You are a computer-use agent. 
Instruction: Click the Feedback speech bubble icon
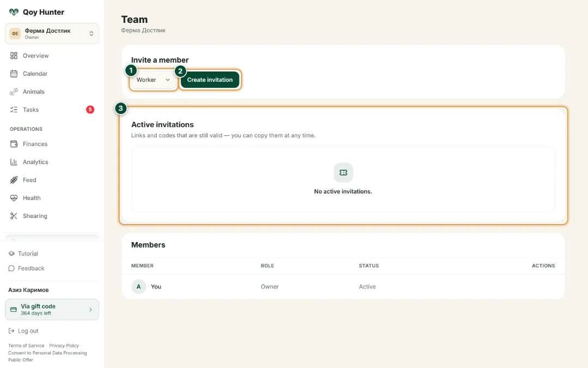(x=11, y=268)
